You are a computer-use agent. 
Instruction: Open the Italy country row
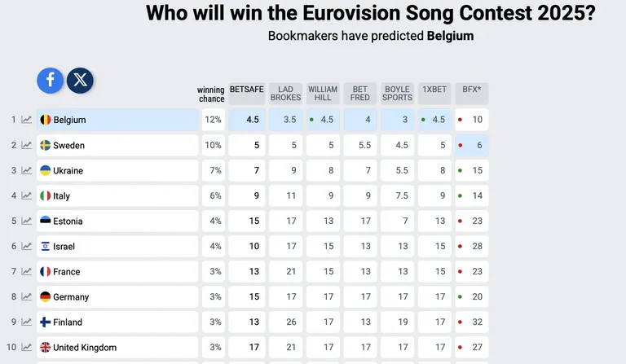(x=117, y=195)
